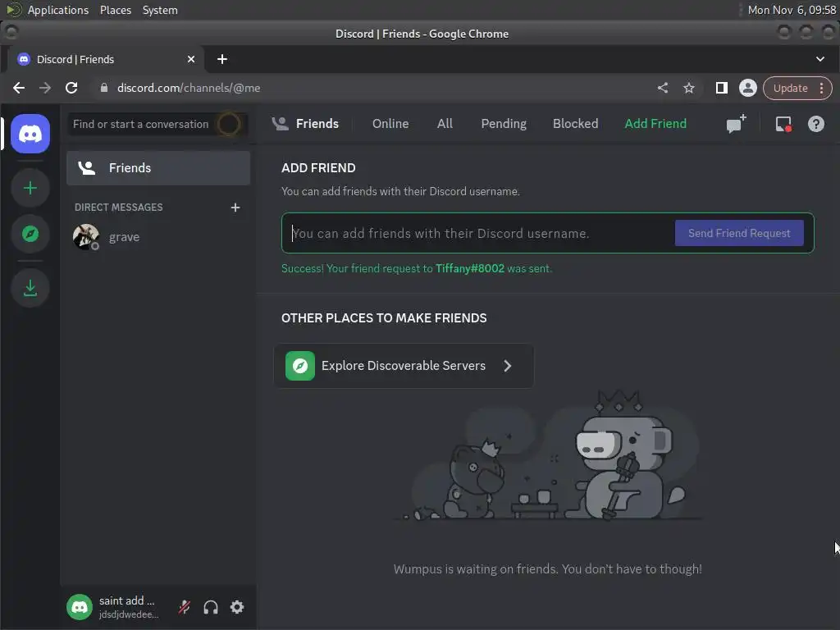840x630 pixels.
Task: Open Discord home direct messages icon
Action: 30,134
